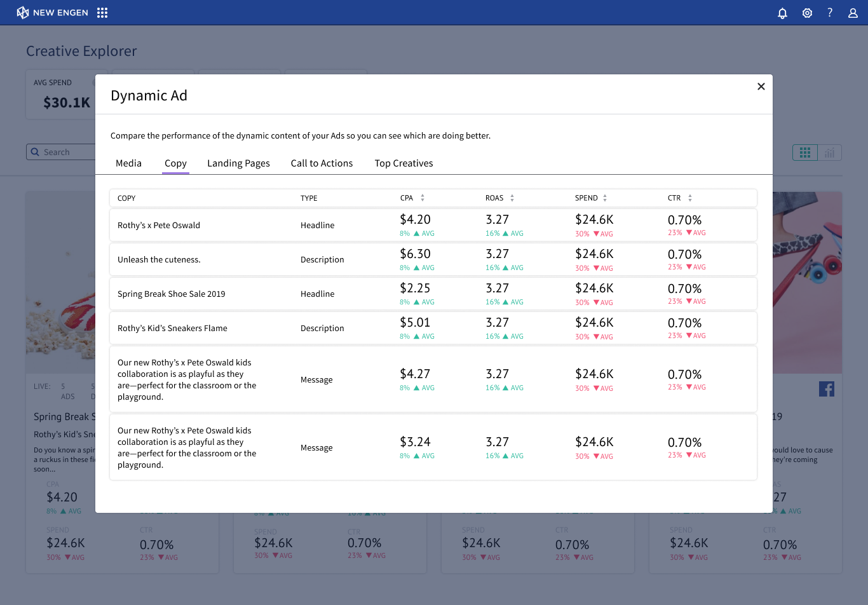Select the 'Unleash the cuteness.' row

point(433,259)
